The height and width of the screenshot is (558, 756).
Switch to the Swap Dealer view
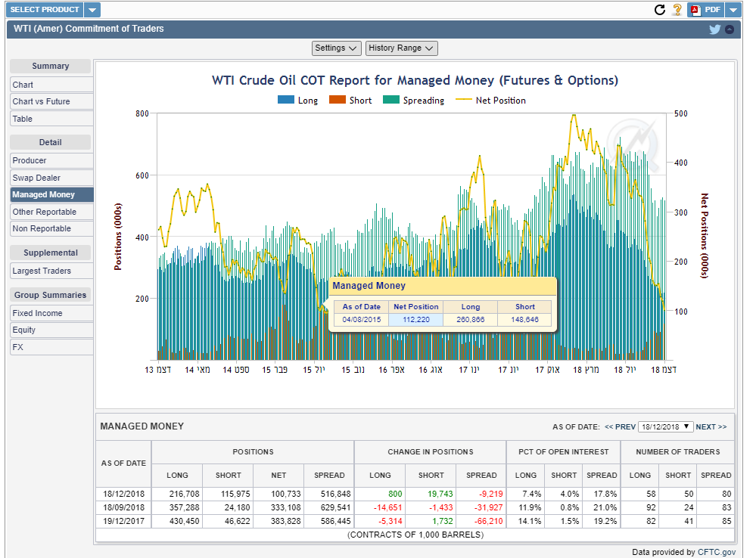[51, 178]
